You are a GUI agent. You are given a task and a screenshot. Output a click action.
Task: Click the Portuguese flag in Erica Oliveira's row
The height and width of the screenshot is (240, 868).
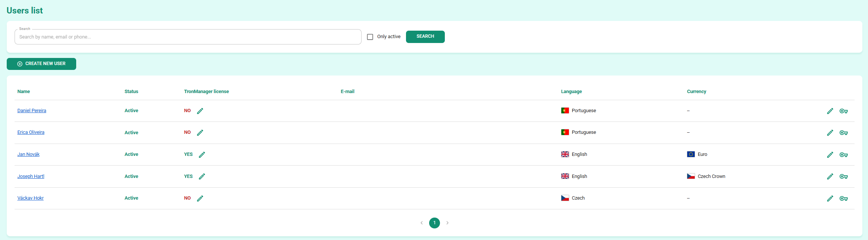coord(565,132)
